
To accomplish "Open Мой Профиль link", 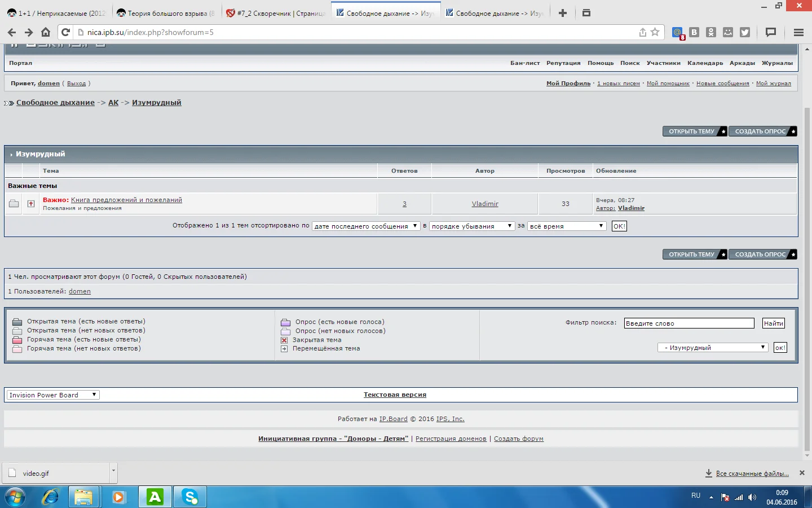I will click(x=568, y=84).
